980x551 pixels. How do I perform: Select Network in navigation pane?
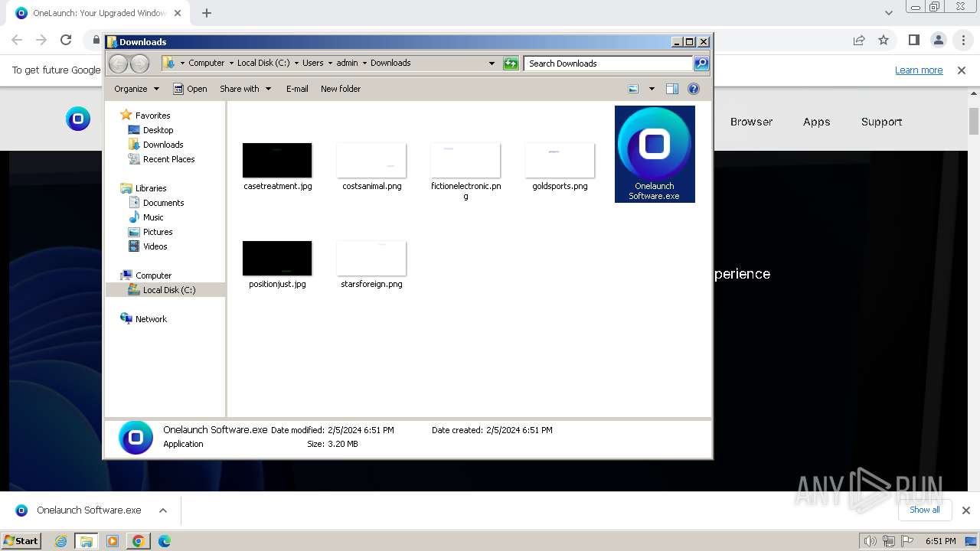click(x=151, y=319)
